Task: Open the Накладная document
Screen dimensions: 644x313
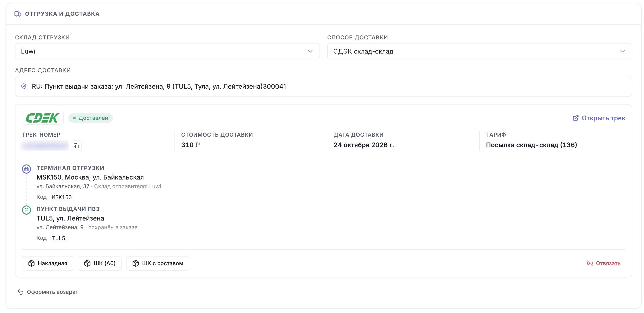Action: click(47, 263)
